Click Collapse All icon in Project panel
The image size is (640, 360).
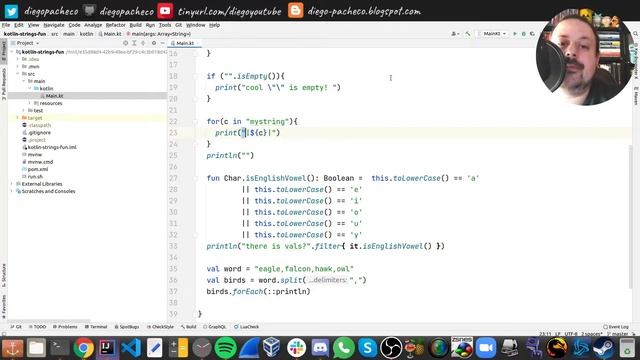coord(143,43)
